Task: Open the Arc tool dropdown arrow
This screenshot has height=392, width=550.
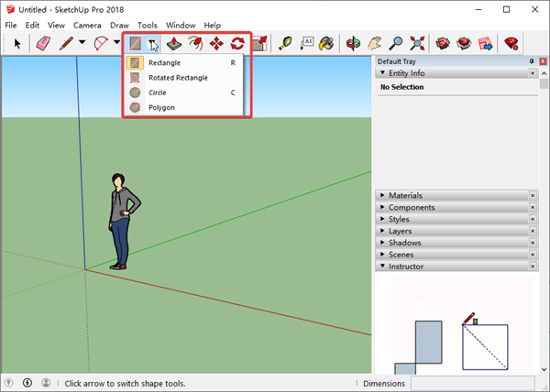Action: pos(116,42)
